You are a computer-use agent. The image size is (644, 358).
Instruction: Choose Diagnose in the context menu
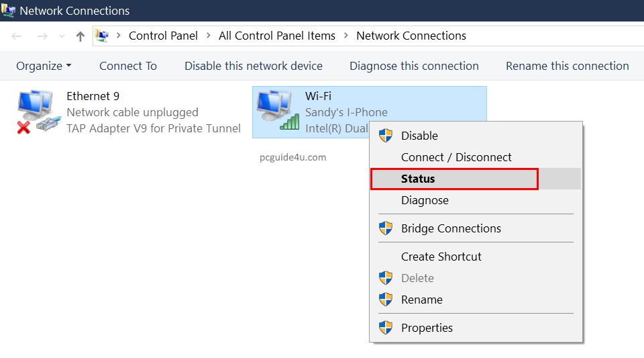click(x=425, y=200)
